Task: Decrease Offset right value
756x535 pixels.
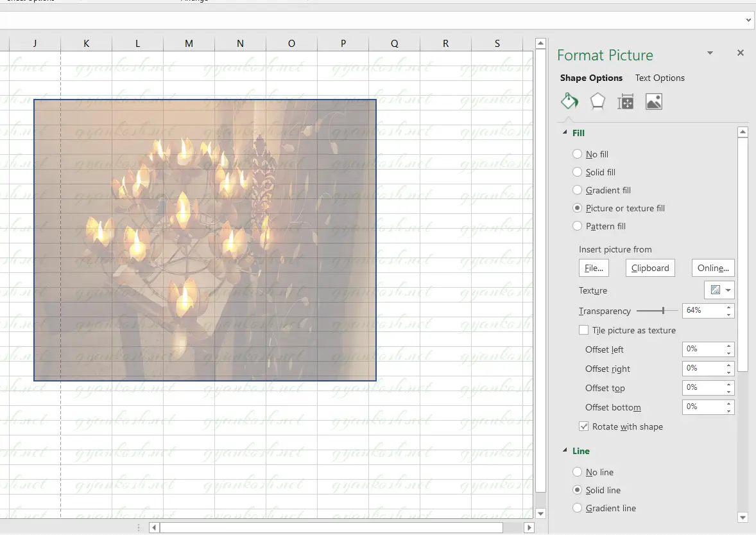Action: [729, 372]
